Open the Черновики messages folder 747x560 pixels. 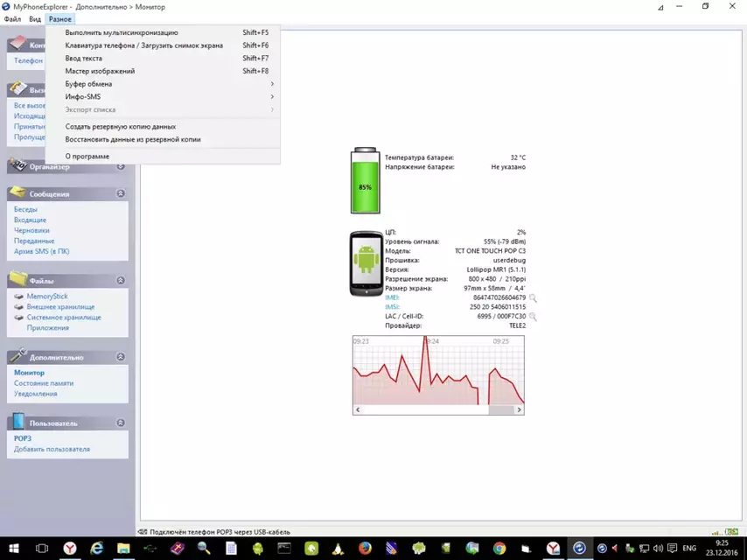[x=31, y=230]
